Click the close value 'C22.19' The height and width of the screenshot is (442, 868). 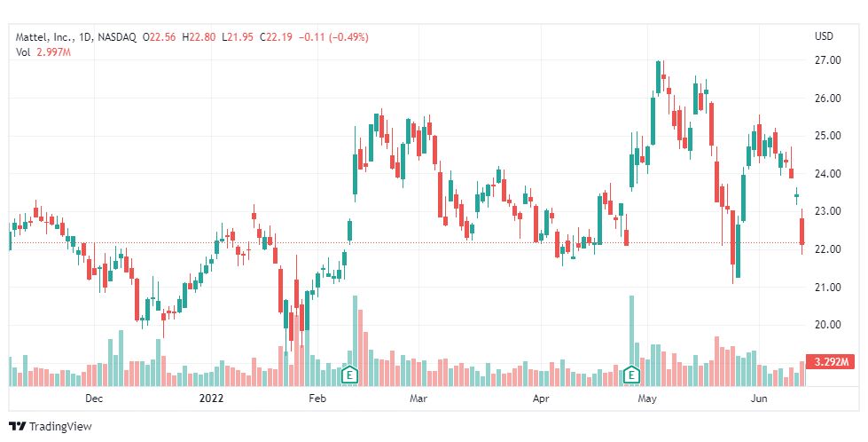click(277, 37)
